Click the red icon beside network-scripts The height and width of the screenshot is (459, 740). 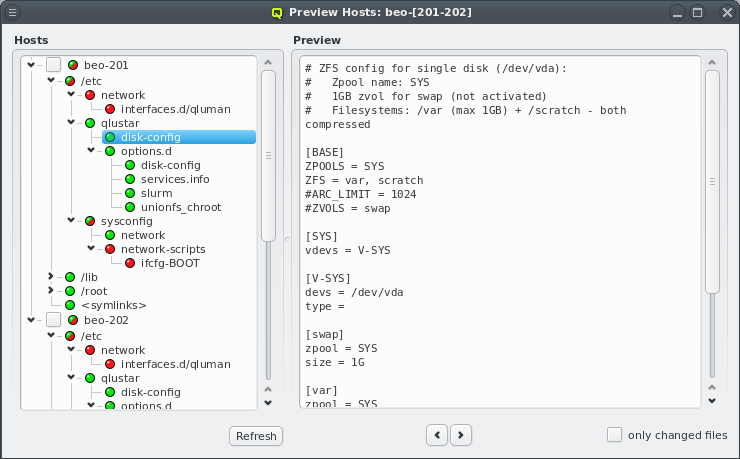click(x=110, y=249)
